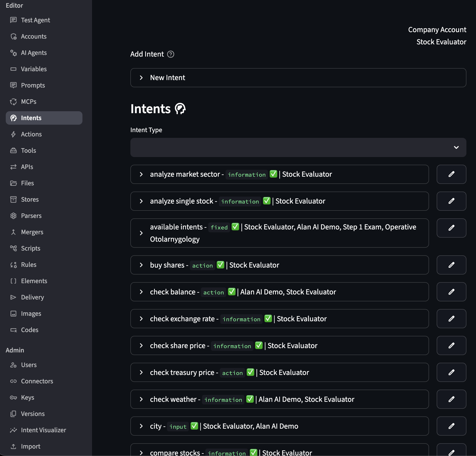Click the help icon beside Add Intent

coord(170,54)
